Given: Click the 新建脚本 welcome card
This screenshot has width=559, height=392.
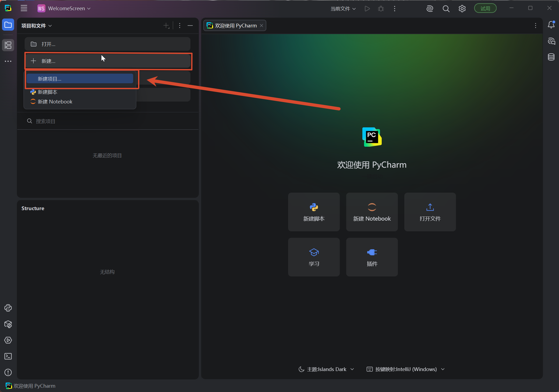Looking at the screenshot, I should click(314, 212).
